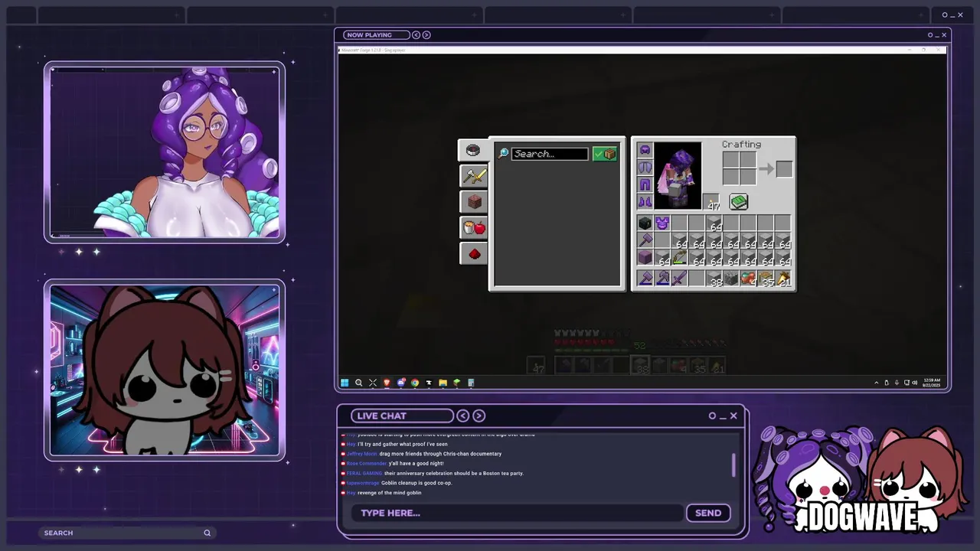The height and width of the screenshot is (551, 980).
Task: Click the crafting output slot
Action: (x=784, y=170)
